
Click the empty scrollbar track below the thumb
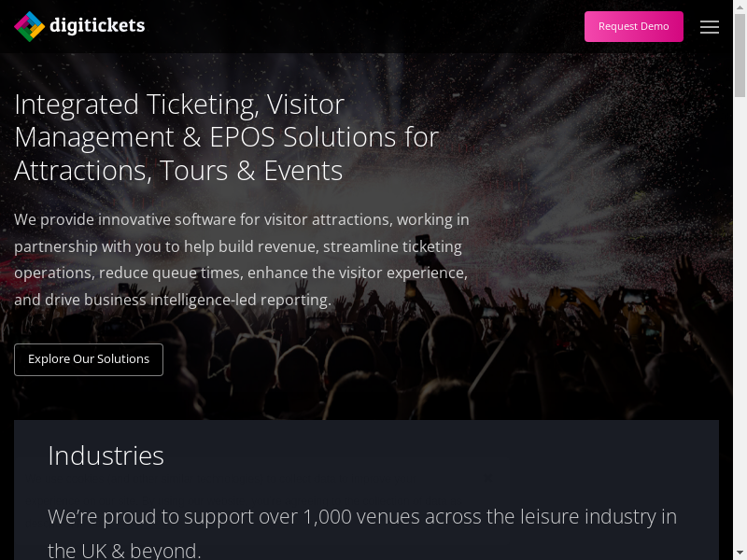740,327
